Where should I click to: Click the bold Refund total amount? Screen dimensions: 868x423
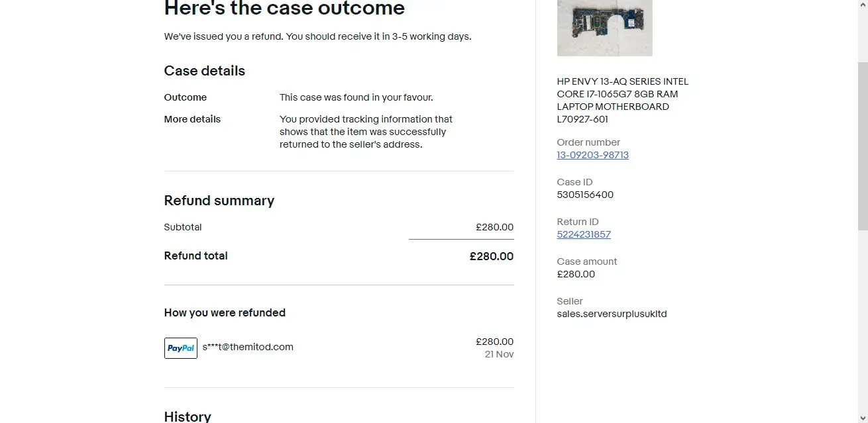pyautogui.click(x=491, y=256)
